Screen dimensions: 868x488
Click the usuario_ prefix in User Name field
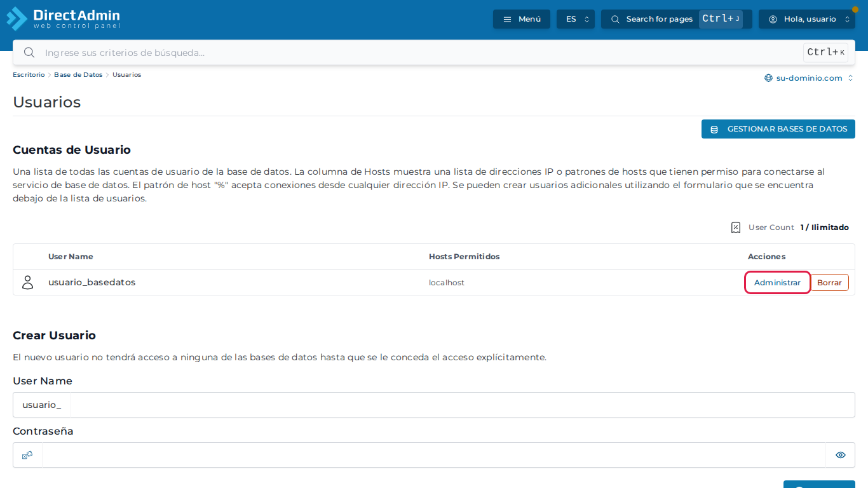tap(42, 405)
